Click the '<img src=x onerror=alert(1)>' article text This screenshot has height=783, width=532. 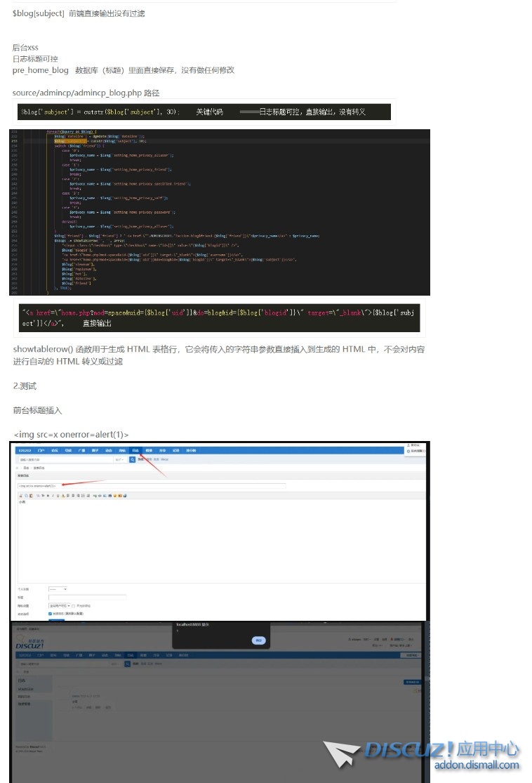pyautogui.click(x=71, y=435)
